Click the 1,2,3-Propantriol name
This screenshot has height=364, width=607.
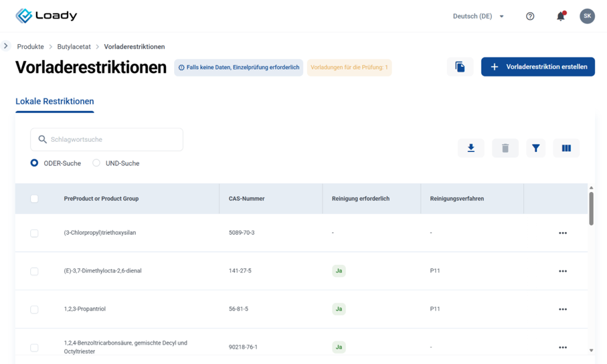85,309
